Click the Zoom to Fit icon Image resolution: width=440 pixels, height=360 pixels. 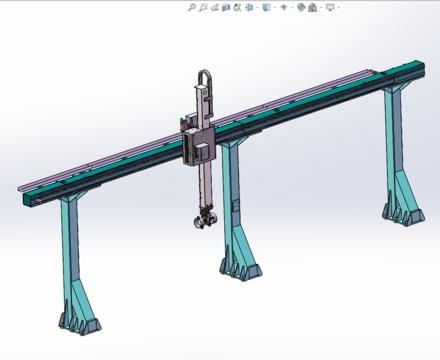click(192, 7)
